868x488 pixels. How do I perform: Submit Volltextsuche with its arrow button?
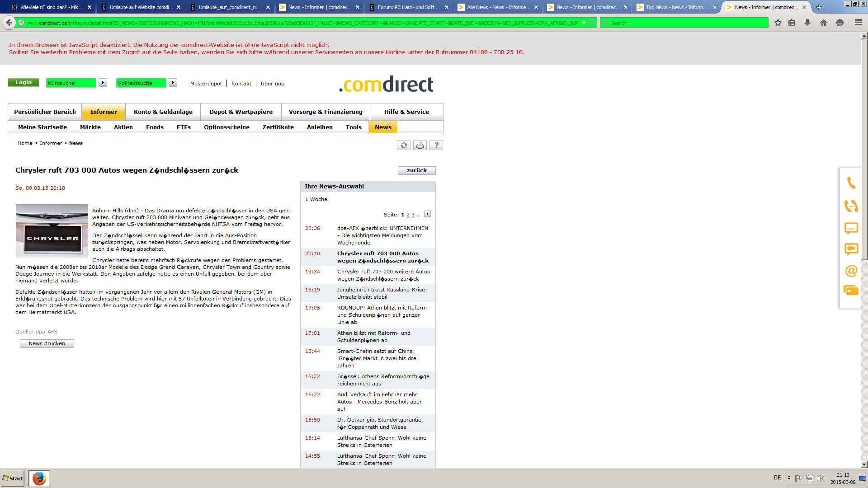coord(173,83)
